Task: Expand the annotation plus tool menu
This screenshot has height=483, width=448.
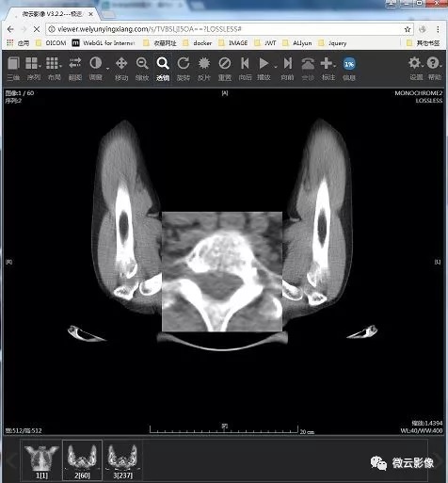Action: (x=335, y=66)
